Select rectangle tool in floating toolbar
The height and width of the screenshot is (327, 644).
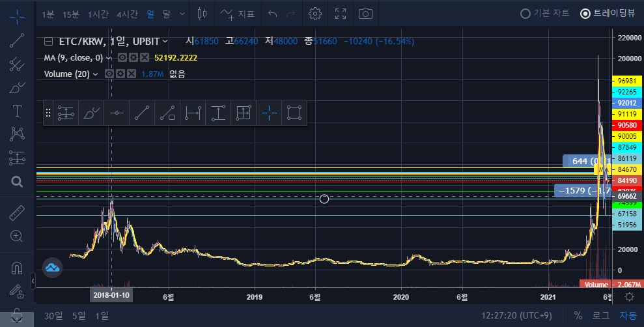(x=294, y=113)
